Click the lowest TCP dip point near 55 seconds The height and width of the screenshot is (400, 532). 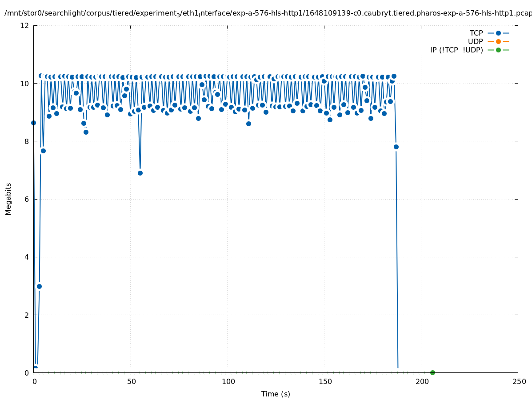[140, 173]
